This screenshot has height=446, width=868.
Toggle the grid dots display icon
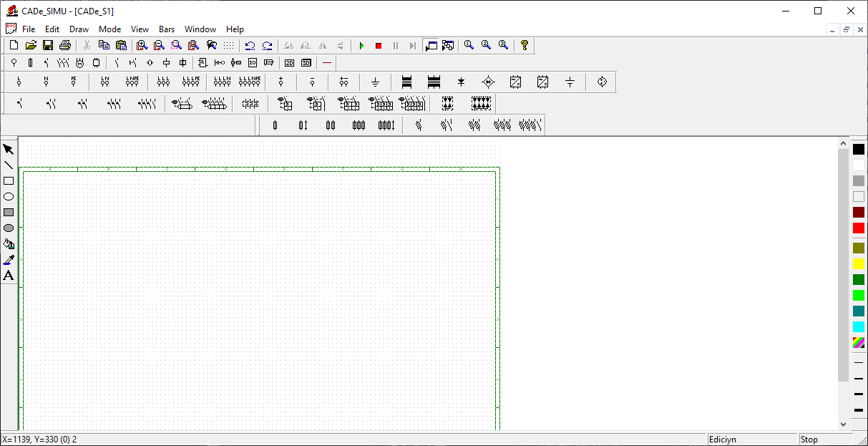tap(228, 45)
